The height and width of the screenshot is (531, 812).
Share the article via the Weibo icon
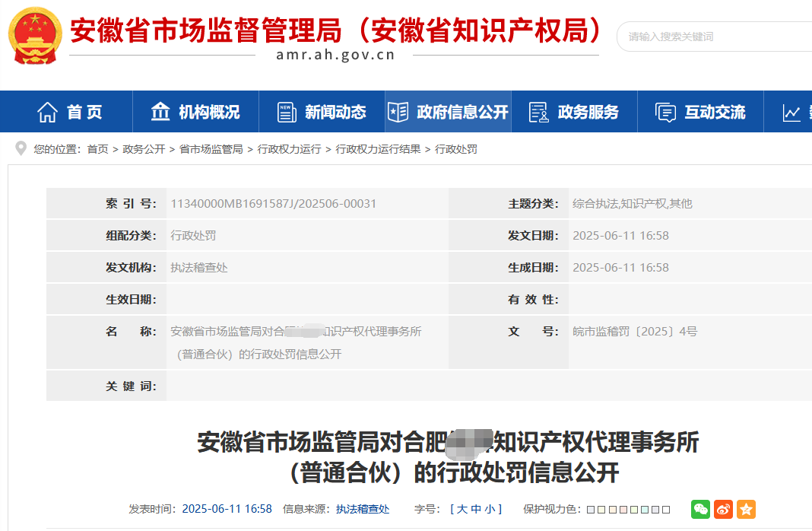(723, 509)
